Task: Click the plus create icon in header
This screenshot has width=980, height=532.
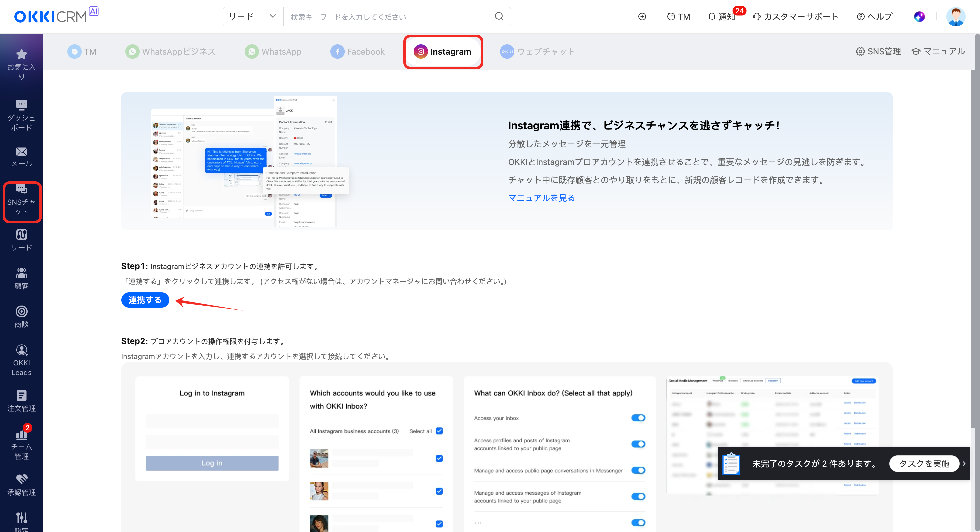Action: [642, 16]
